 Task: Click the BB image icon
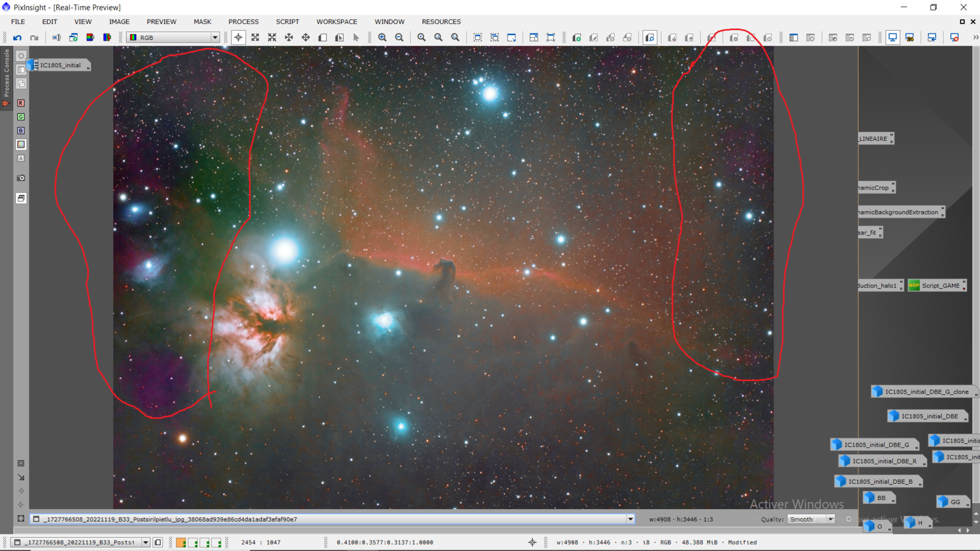[x=879, y=498]
